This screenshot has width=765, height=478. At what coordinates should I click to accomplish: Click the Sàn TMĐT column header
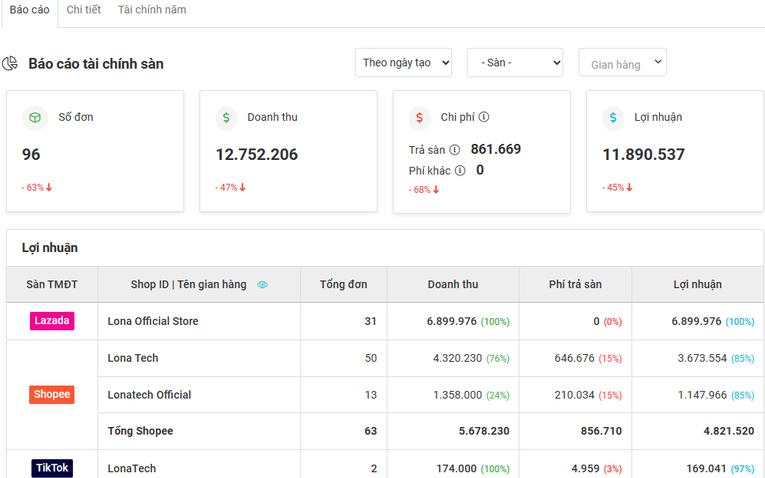coord(52,284)
